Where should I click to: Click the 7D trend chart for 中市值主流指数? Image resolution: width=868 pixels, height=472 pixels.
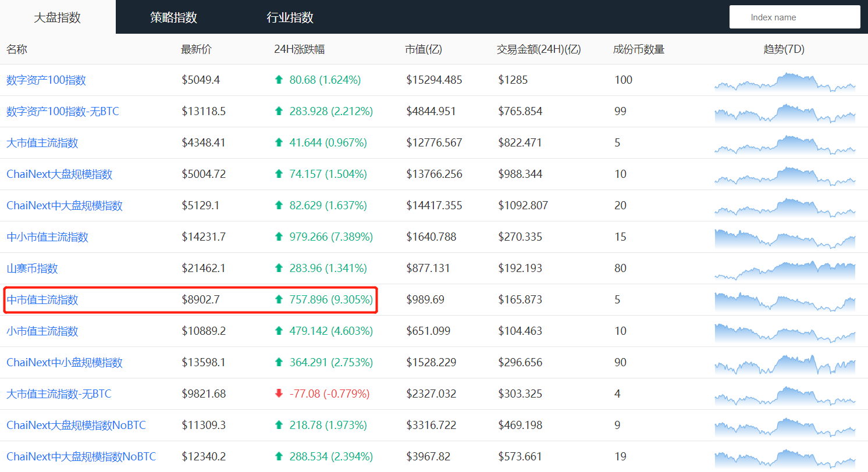pos(785,302)
